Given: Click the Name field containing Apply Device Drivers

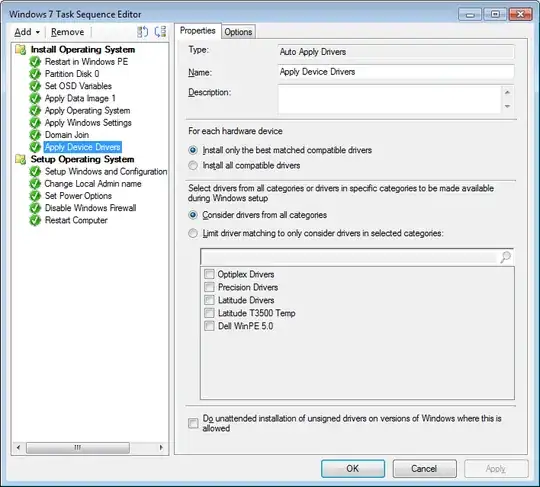Looking at the screenshot, I should tap(396, 72).
